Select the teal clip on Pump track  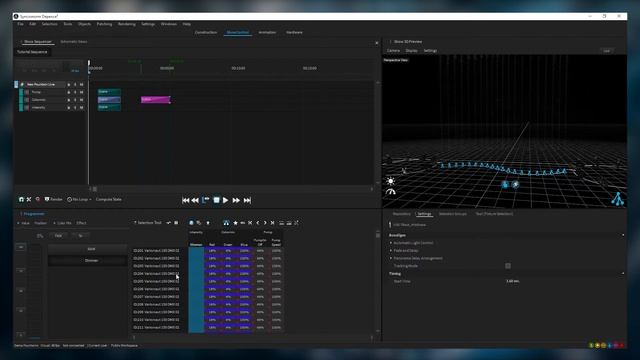pyautogui.click(x=109, y=92)
